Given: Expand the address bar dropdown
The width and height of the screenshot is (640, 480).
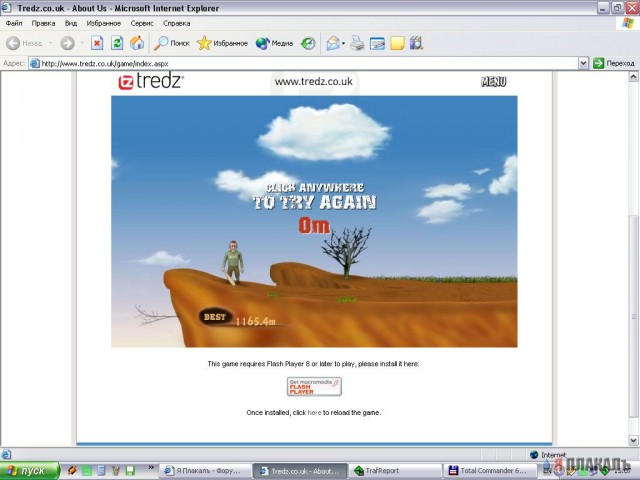Looking at the screenshot, I should 583,63.
